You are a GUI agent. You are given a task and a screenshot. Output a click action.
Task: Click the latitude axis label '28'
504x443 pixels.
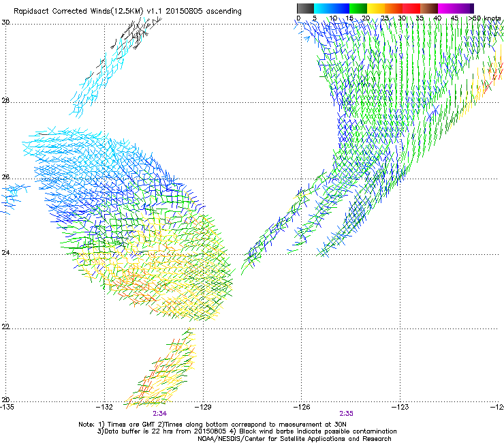click(x=5, y=101)
